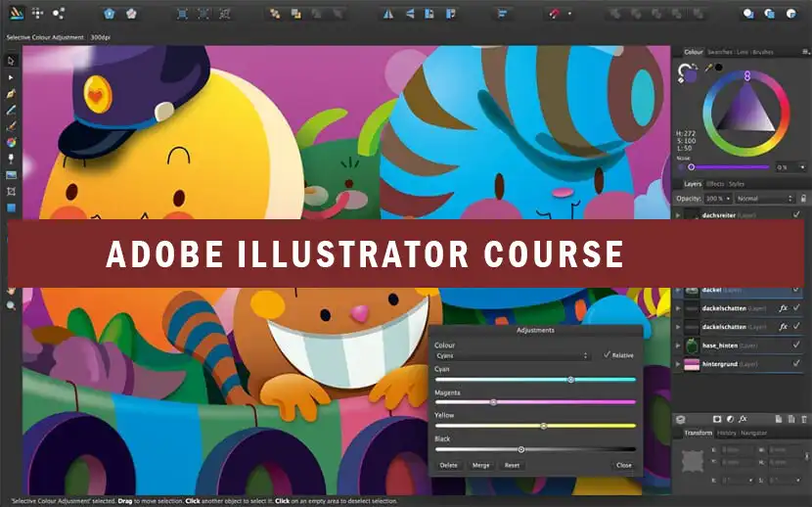Toggle visibility of hase_hinten layer

[x=796, y=345]
